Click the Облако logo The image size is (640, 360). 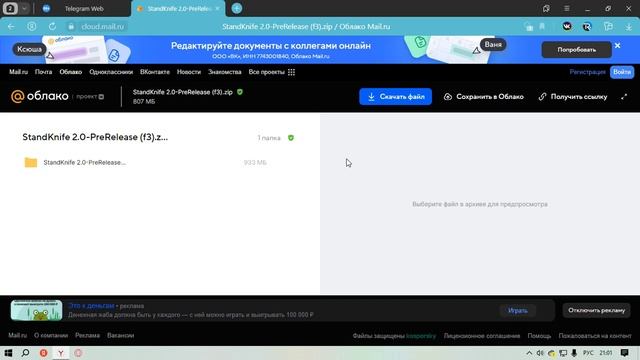[40, 96]
